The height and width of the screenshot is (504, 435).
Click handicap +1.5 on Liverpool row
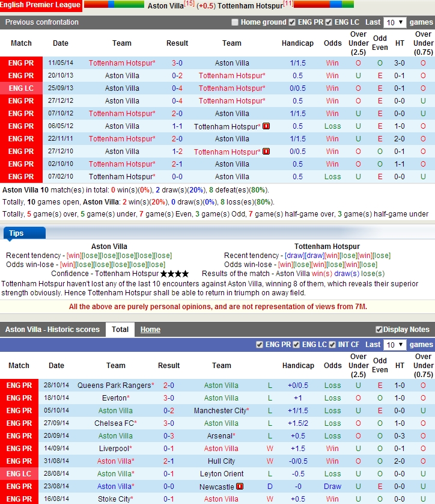[x=298, y=449]
